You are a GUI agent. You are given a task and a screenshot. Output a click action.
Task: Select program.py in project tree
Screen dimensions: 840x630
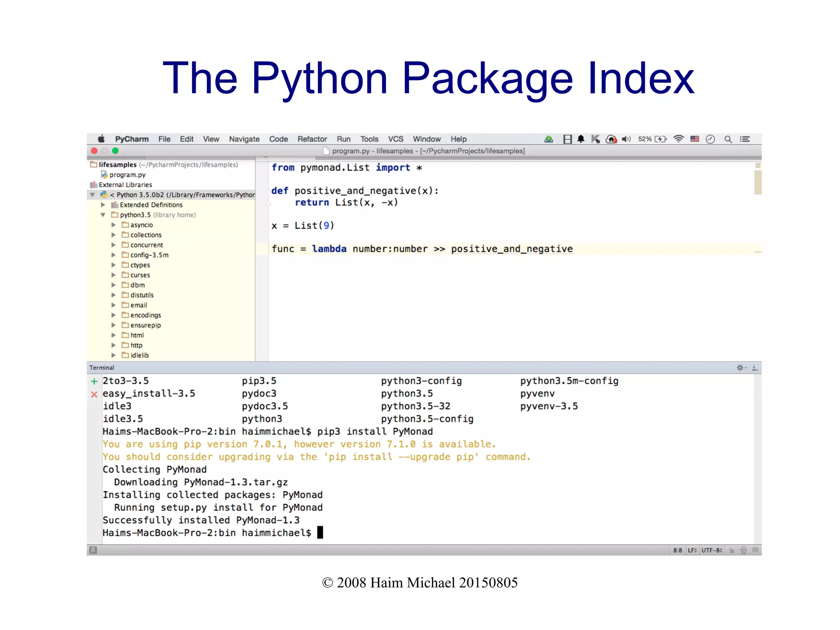tap(127, 175)
